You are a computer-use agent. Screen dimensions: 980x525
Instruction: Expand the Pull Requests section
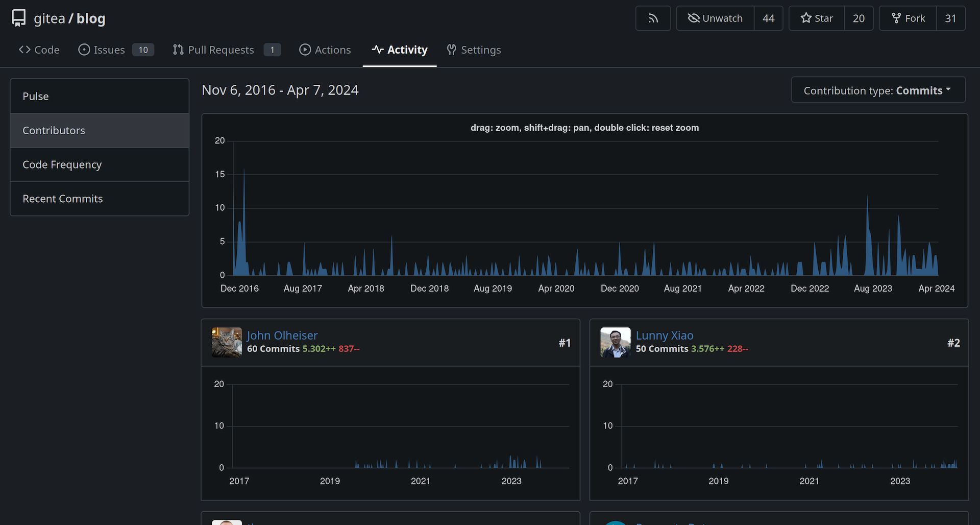pos(220,50)
